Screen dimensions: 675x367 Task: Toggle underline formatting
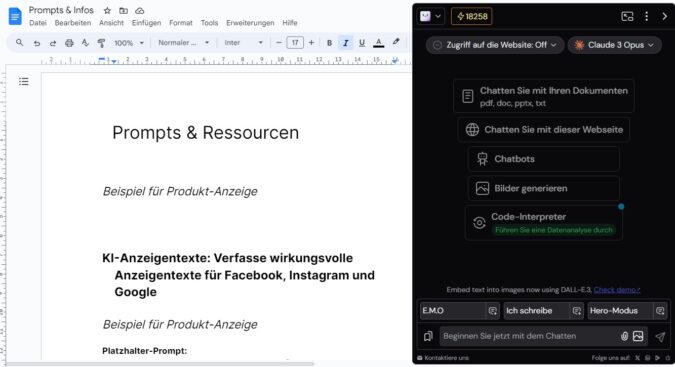(362, 43)
